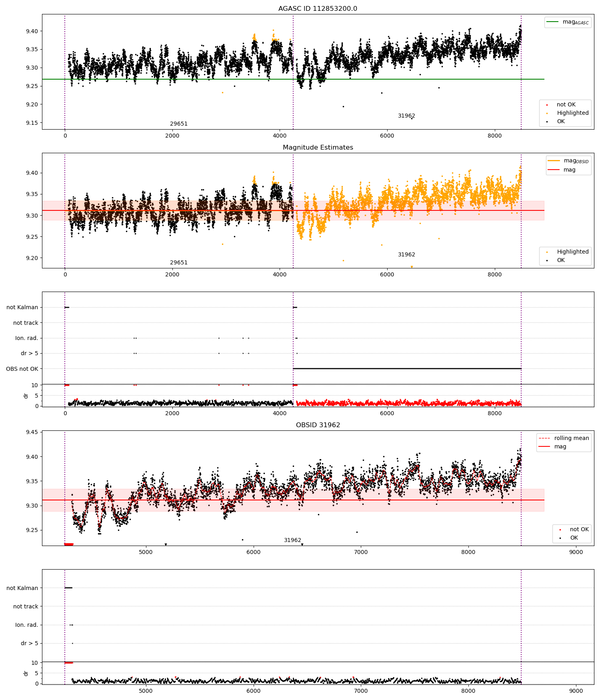
Task: Select the 31962 annotation in Magnitude Estimates plot
Action: (x=406, y=255)
